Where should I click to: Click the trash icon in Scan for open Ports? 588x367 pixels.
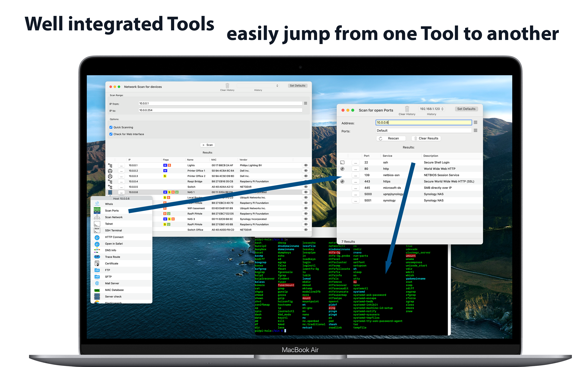tap(407, 109)
